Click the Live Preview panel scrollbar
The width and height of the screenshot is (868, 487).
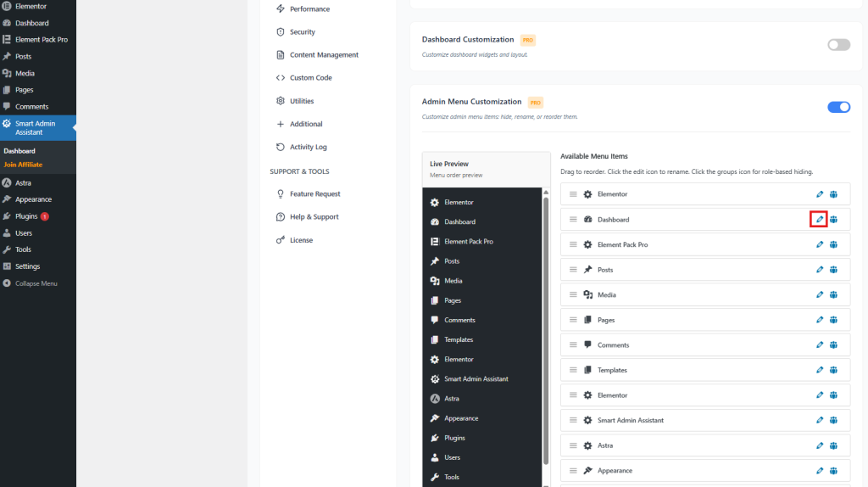click(x=546, y=331)
